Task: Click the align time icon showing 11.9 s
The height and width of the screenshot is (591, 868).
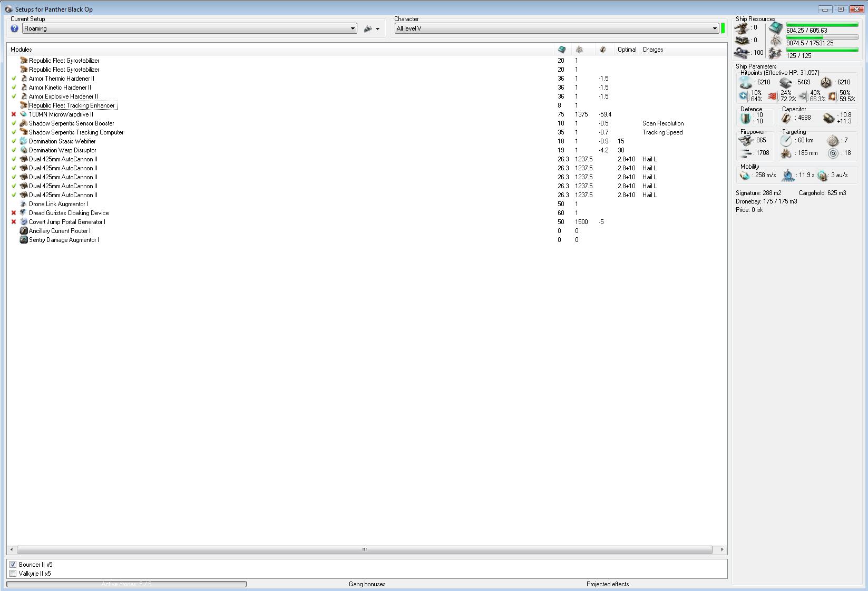Action: tap(787, 175)
